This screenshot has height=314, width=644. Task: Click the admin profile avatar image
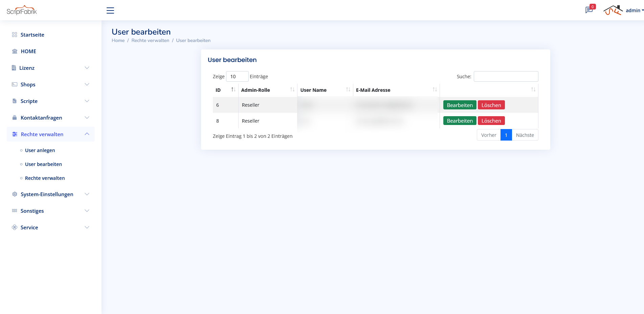(x=613, y=10)
